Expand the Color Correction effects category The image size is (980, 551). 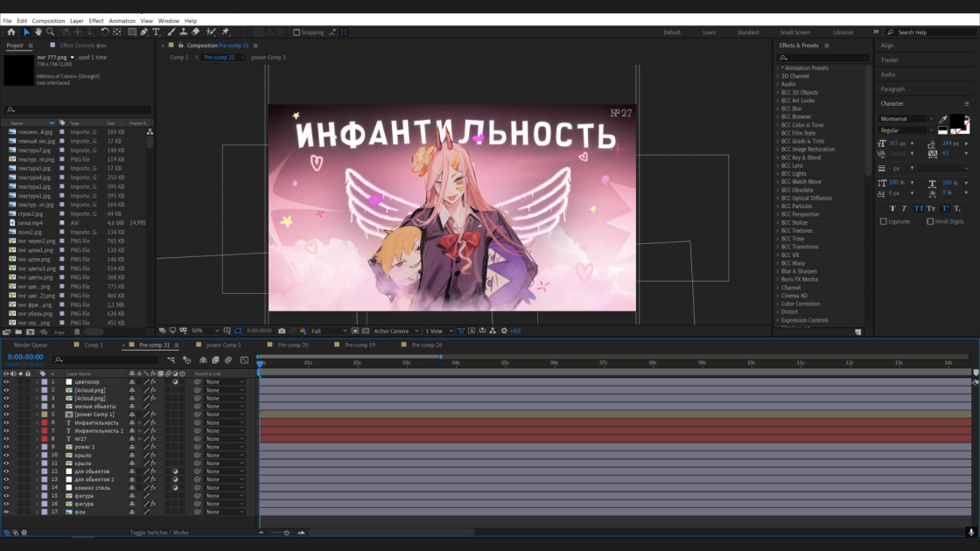[x=778, y=303]
